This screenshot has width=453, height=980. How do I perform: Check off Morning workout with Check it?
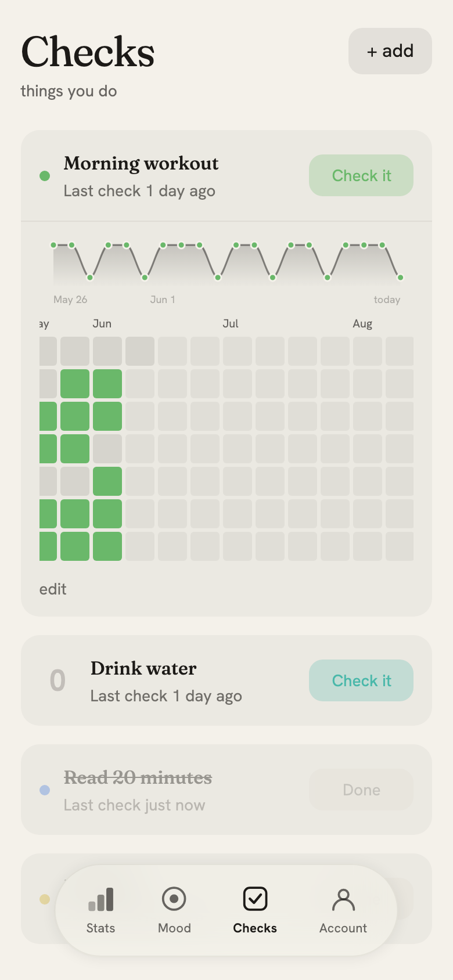tap(361, 175)
